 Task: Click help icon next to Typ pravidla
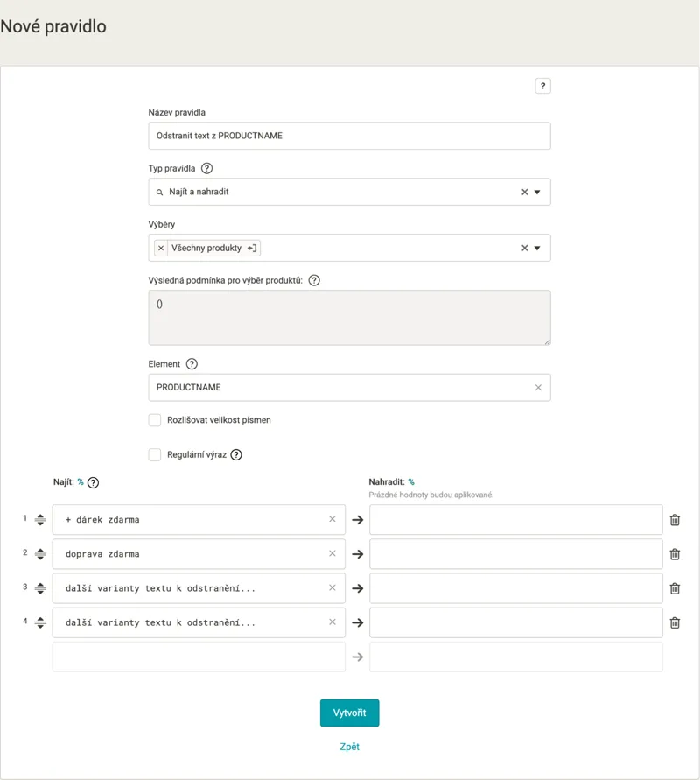[206, 168]
